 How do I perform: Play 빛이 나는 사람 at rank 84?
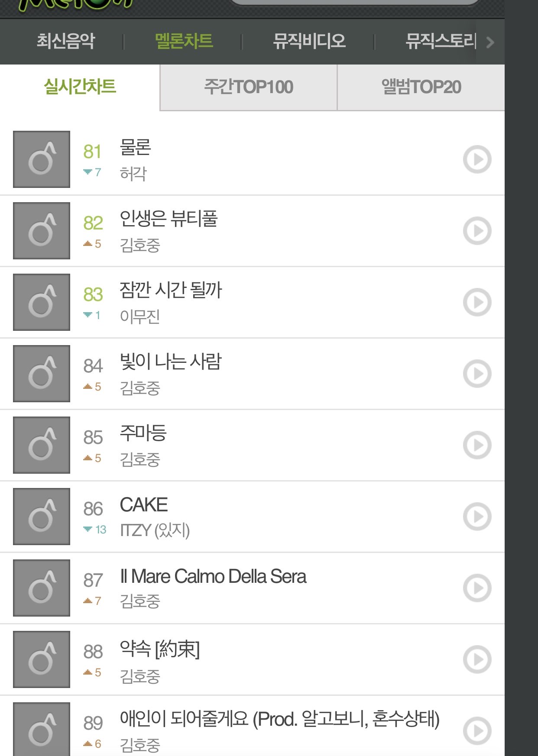(x=477, y=374)
